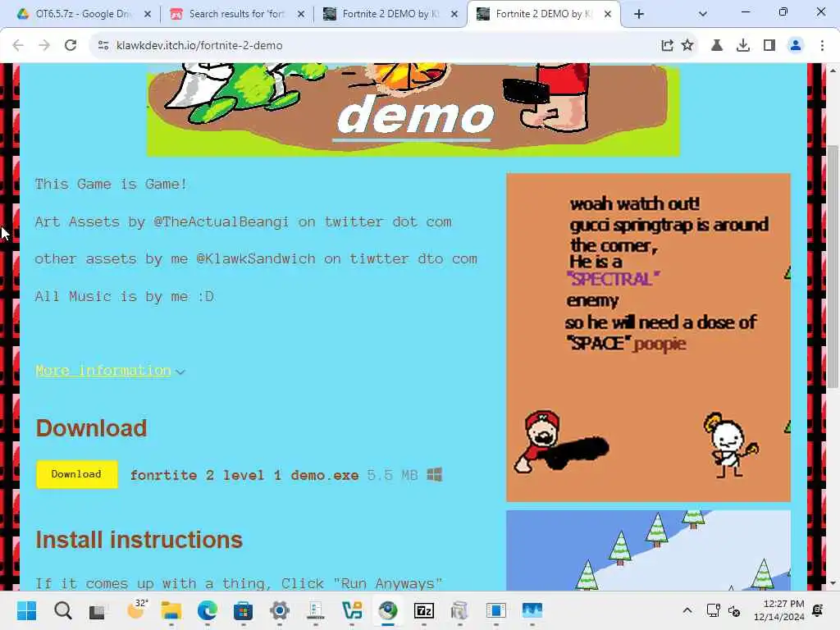Bookmark this page with the star
Image resolution: width=840 pixels, height=630 pixels.
(687, 46)
